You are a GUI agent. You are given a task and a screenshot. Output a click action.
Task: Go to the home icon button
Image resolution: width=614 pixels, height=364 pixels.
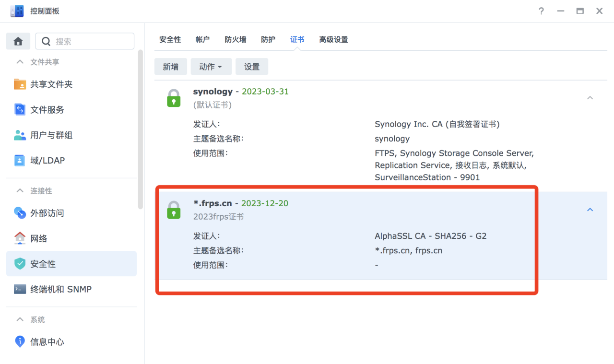[x=18, y=41]
